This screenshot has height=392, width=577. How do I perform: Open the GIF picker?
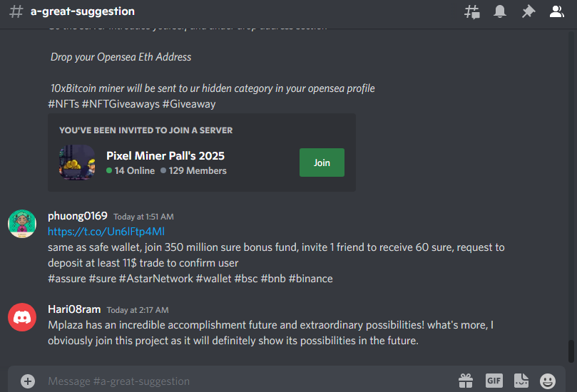pyautogui.click(x=494, y=381)
